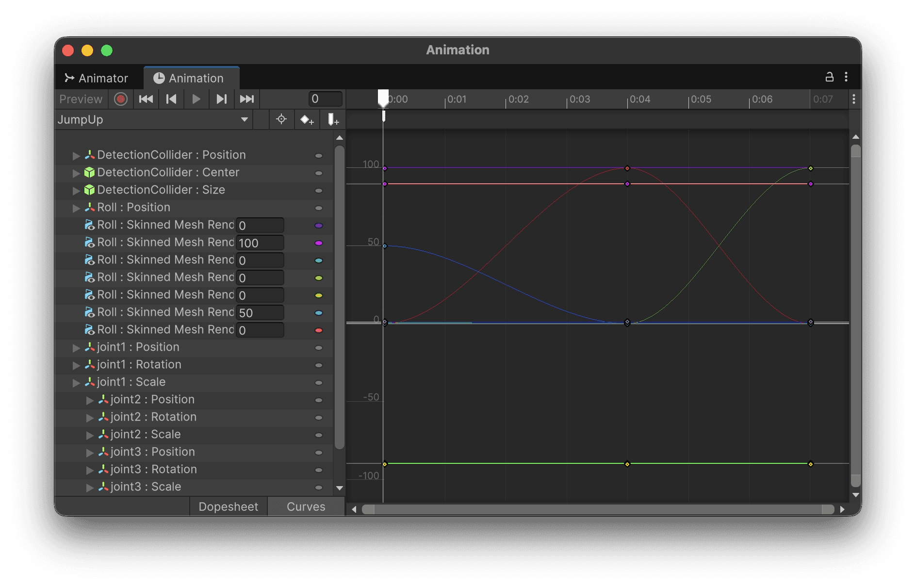This screenshot has width=916, height=588.
Task: Open the timeline options kebab menu
Action: pyautogui.click(x=854, y=99)
